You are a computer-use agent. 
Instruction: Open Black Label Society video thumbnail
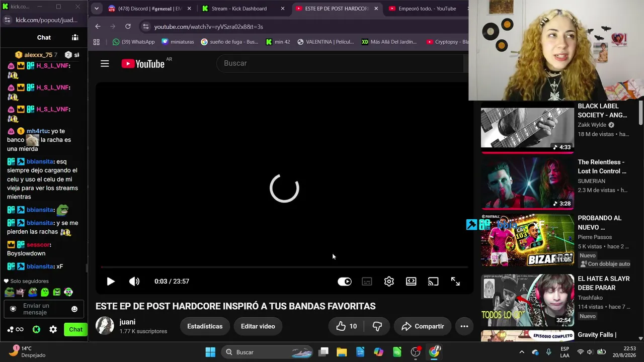pos(527,128)
